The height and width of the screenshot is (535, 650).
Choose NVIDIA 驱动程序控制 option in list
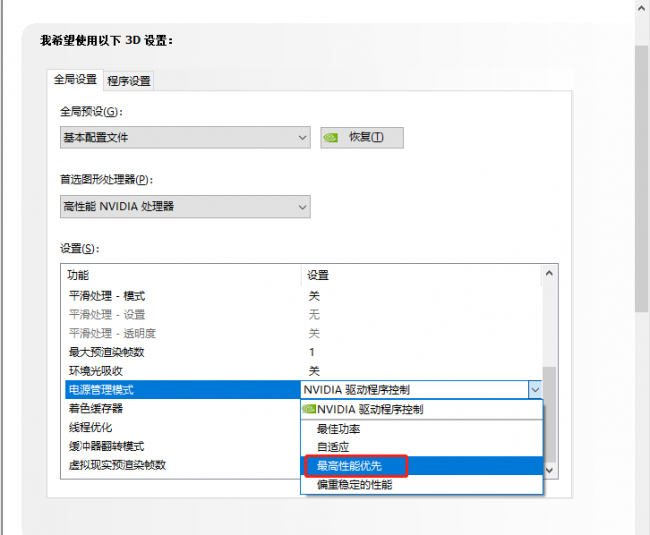(x=422, y=409)
